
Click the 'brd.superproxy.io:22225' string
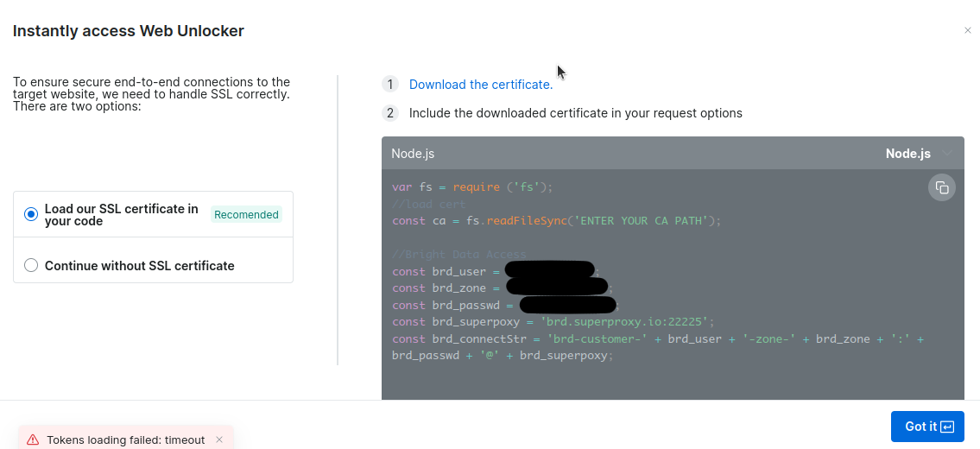point(623,321)
